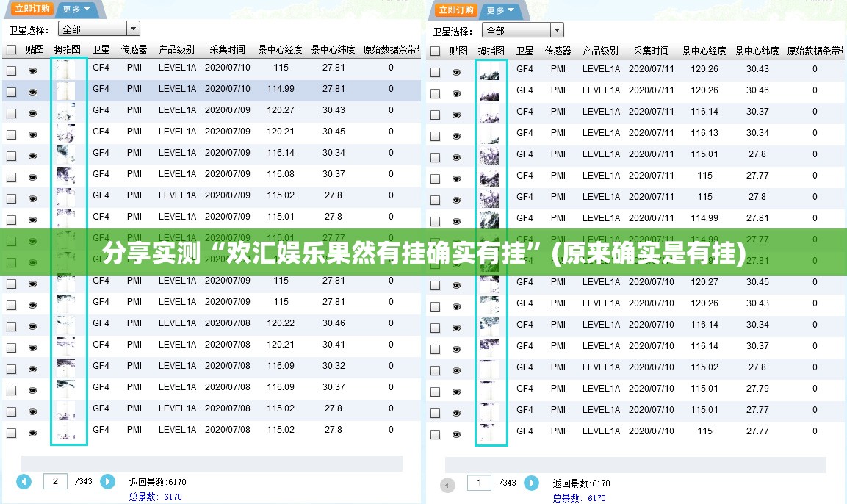Expand the 更多 tab in right panel

(x=500, y=10)
